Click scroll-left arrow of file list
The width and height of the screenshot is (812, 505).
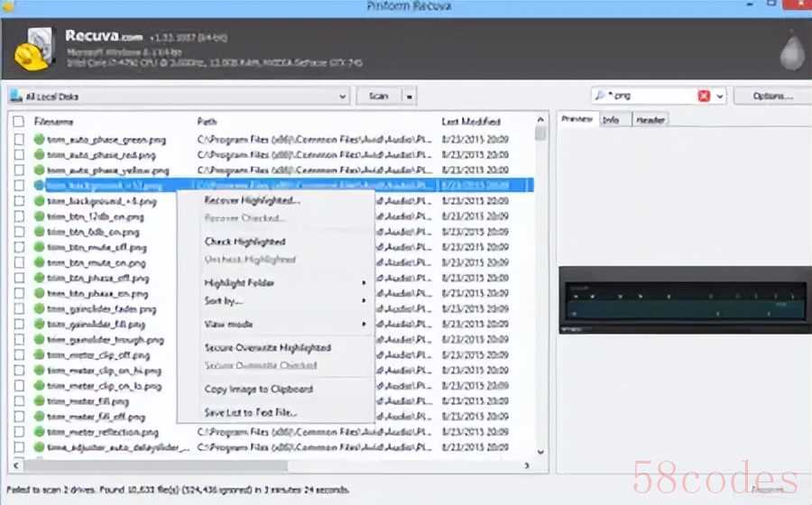[16, 465]
